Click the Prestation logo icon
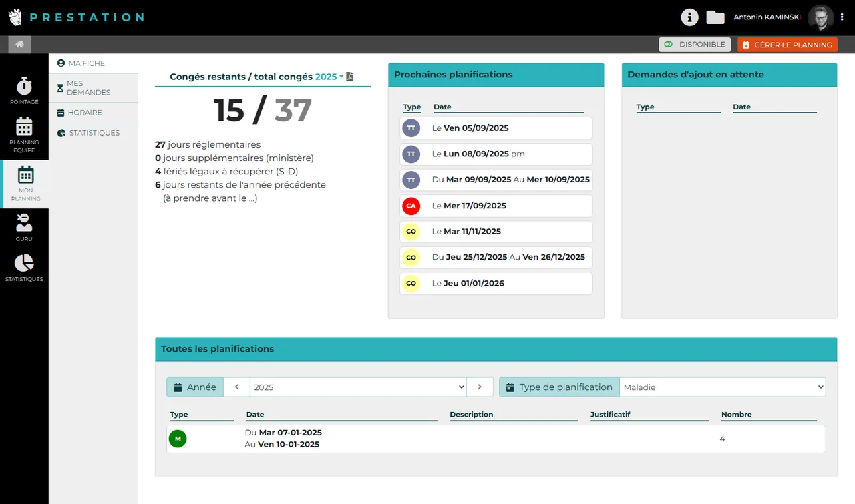855x504 pixels. 15,17
